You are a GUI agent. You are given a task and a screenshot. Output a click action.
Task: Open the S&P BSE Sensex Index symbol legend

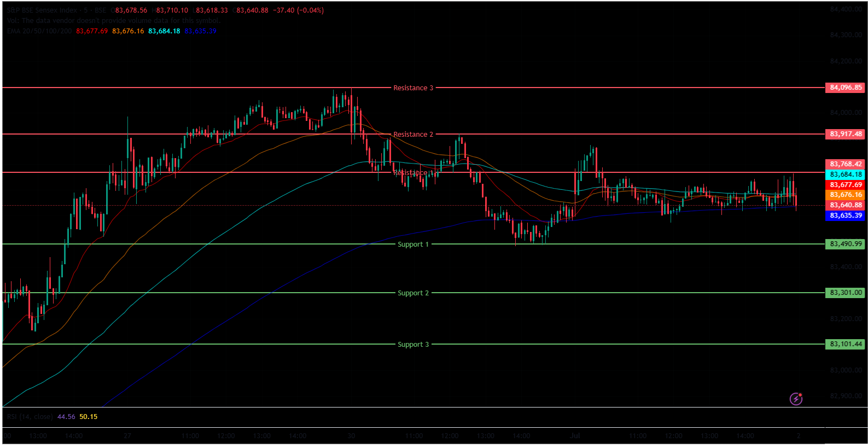click(x=56, y=10)
